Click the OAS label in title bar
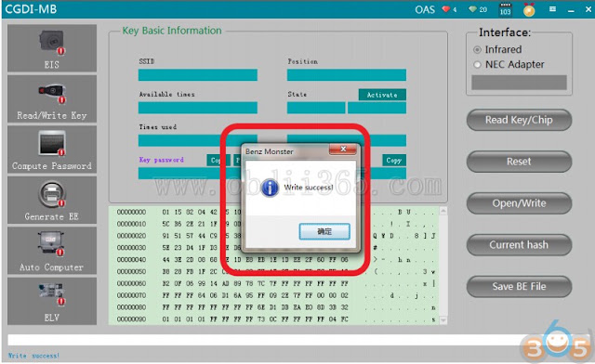This screenshot has width=595, height=364. [425, 9]
